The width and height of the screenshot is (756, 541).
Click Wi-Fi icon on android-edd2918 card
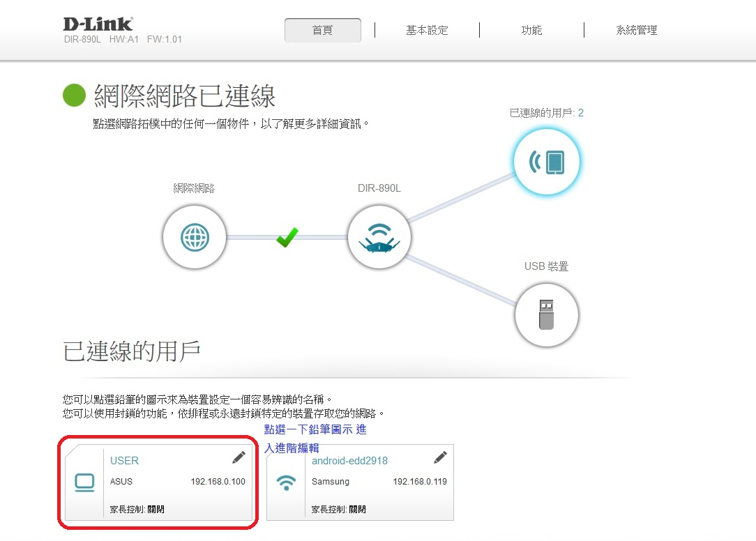click(286, 482)
